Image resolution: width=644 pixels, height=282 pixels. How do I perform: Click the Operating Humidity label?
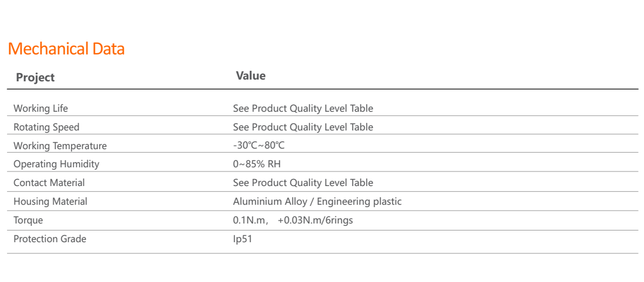pyautogui.click(x=56, y=164)
